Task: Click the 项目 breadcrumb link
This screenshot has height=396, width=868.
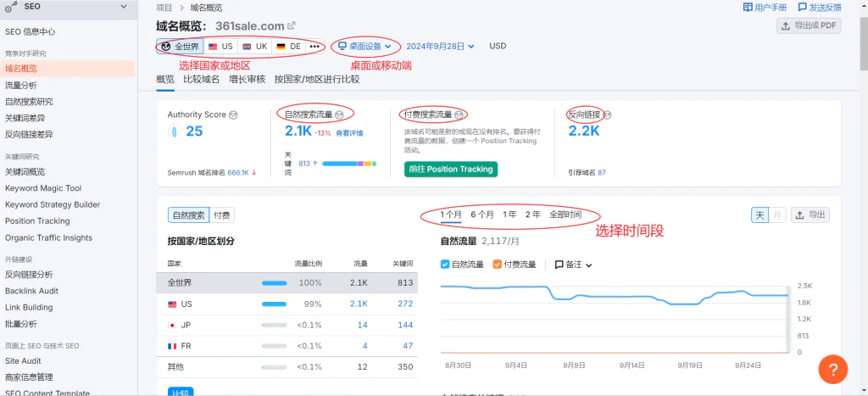Action: tap(164, 8)
